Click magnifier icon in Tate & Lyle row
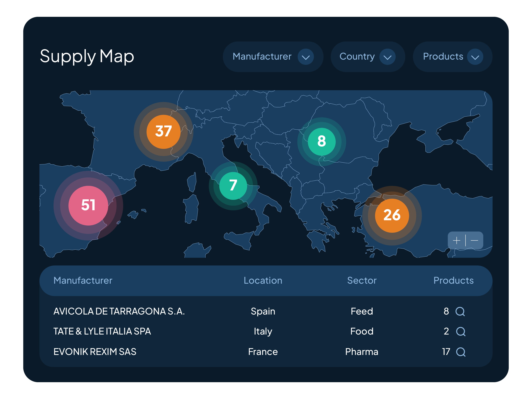Screen dimensions: 532x399 (460, 331)
